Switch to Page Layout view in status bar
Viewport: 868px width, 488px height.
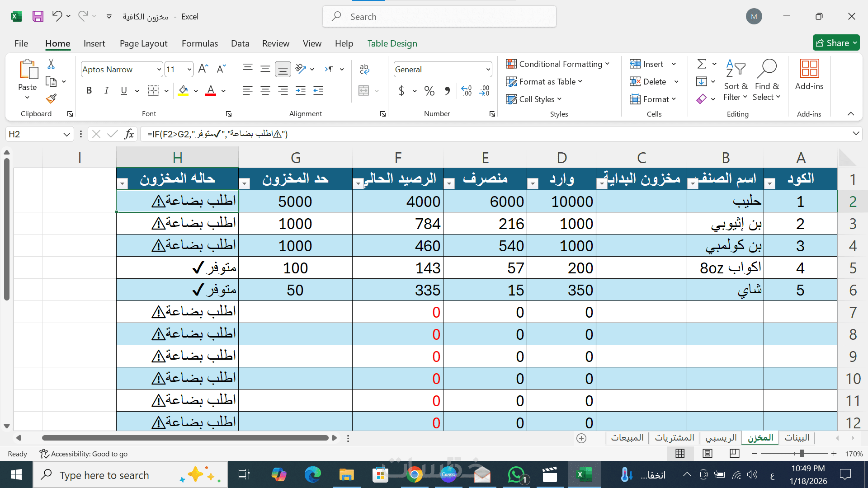coord(708,453)
